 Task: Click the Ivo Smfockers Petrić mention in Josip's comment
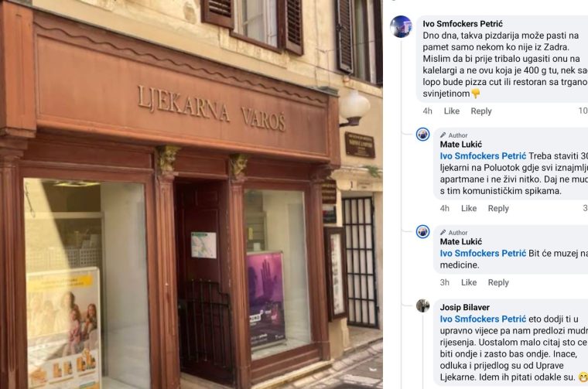pyautogui.click(x=483, y=319)
